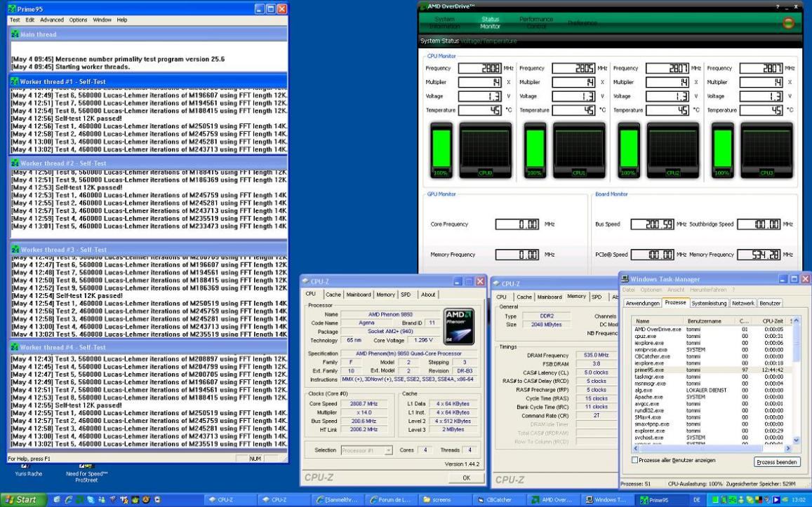The width and height of the screenshot is (812, 507).
Task: Open the Test menu in Prime95
Action: [x=15, y=20]
